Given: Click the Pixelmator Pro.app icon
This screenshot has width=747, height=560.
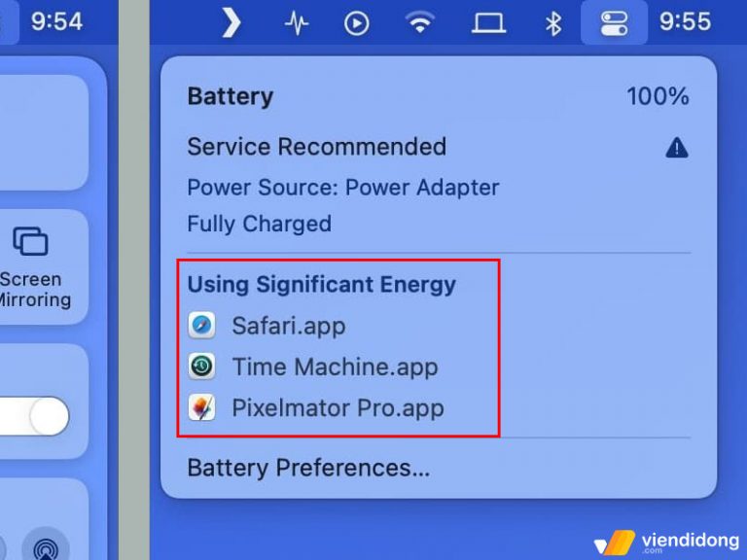Looking at the screenshot, I should pyautogui.click(x=201, y=407).
